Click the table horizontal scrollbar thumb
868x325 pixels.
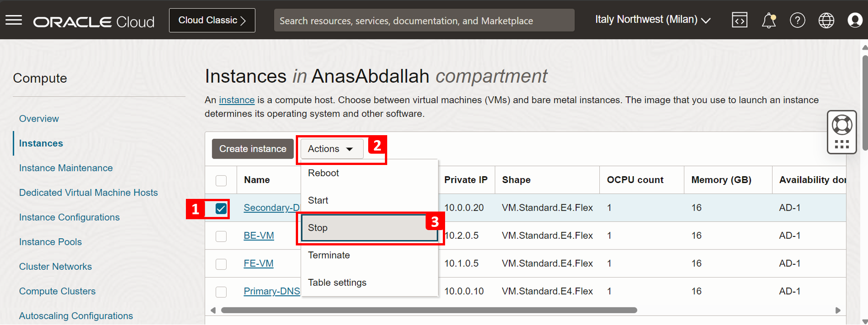pyautogui.click(x=429, y=310)
